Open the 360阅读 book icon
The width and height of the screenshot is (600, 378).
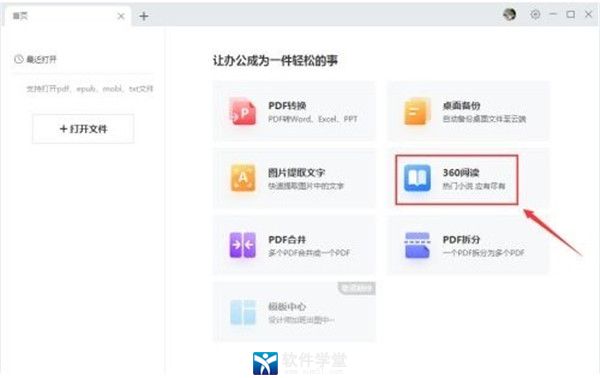pos(417,178)
